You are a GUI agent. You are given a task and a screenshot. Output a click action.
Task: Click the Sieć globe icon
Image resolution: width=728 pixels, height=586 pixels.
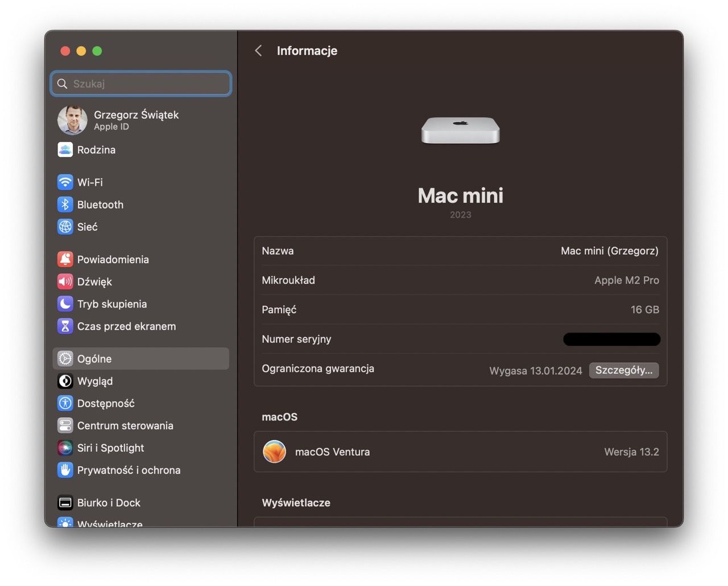(x=65, y=227)
